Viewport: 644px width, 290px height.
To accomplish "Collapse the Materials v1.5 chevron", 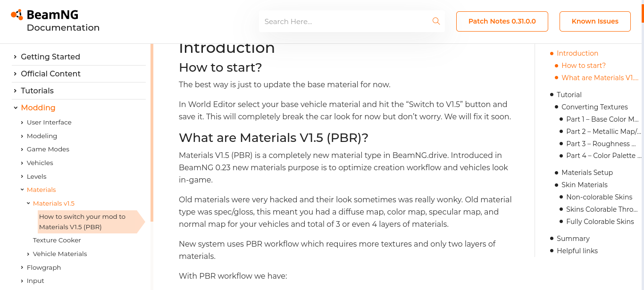I will tap(28, 204).
